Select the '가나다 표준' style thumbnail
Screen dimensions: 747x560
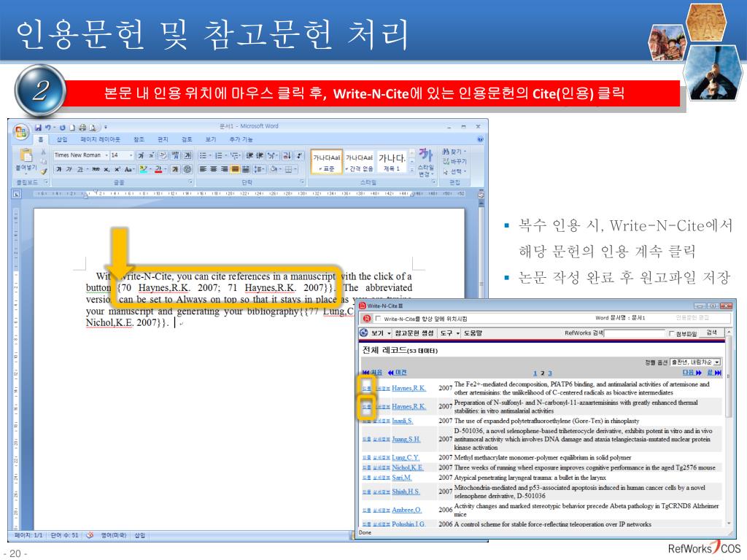[326, 161]
